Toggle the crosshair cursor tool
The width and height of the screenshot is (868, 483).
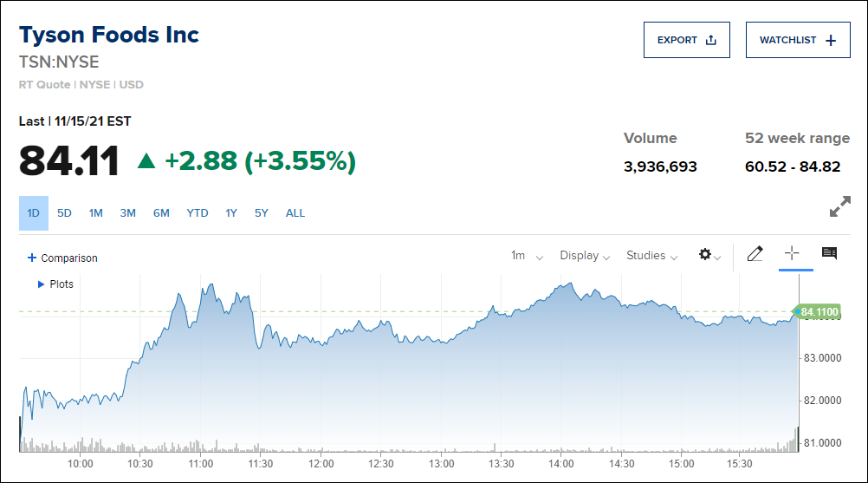[x=791, y=254]
